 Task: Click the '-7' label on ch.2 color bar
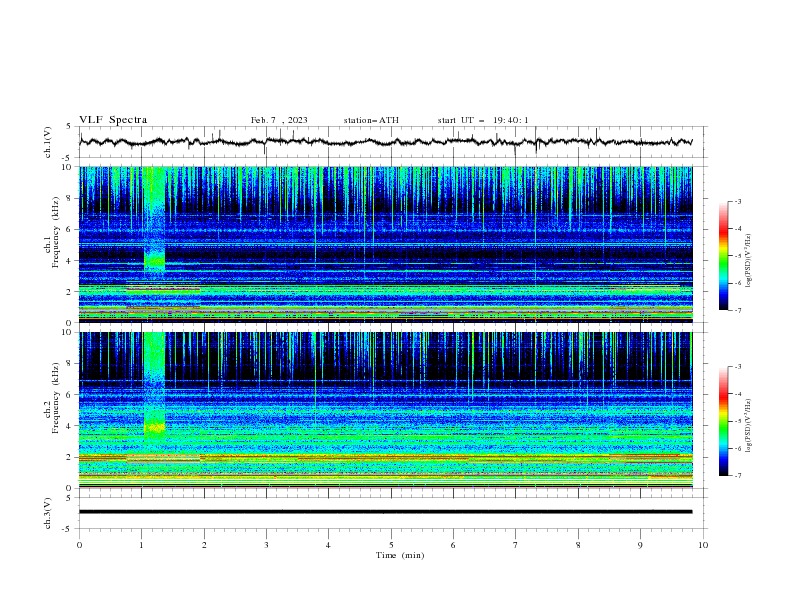(737, 475)
